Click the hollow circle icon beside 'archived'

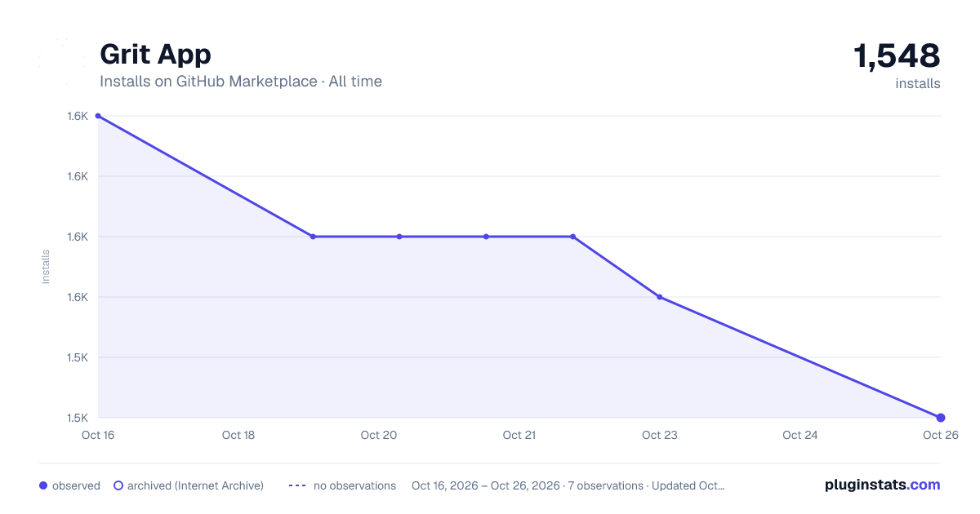(x=118, y=485)
